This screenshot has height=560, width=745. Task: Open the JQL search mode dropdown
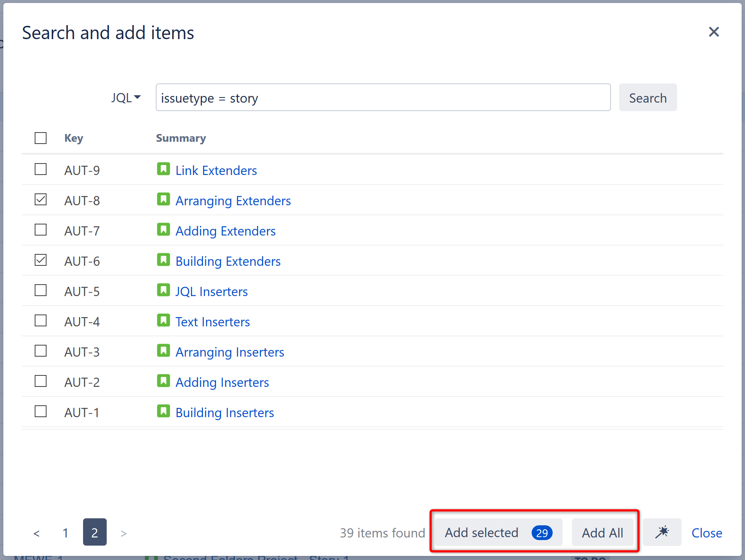point(126,97)
